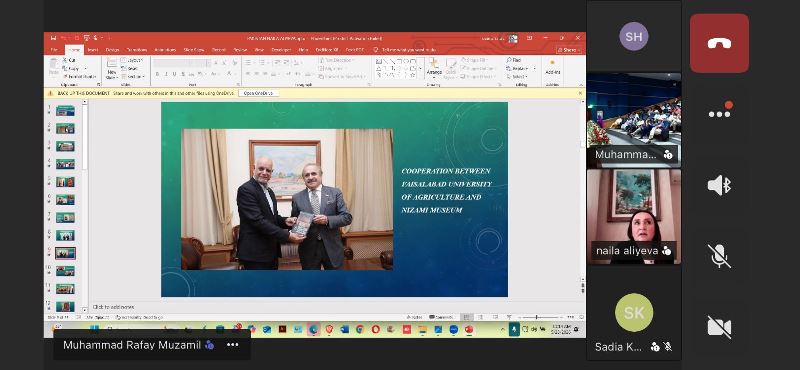Select the photo of two men on slide
The height and width of the screenshot is (370, 800).
287,200
